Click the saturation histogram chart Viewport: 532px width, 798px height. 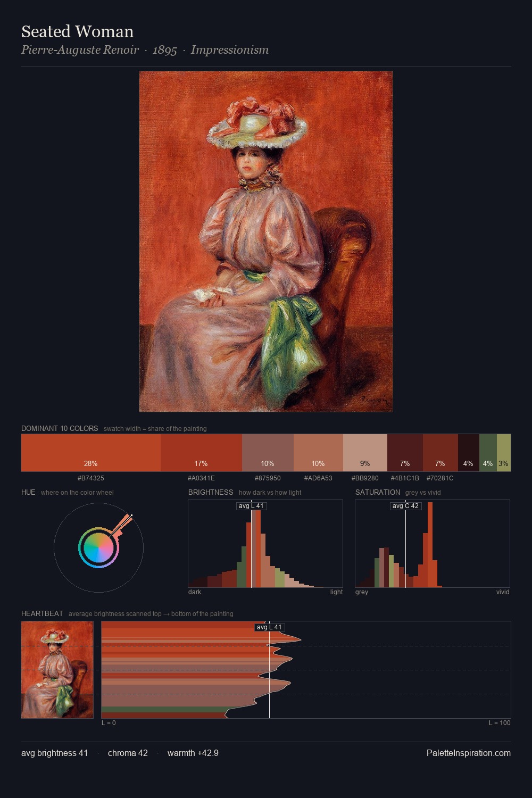[433, 544]
